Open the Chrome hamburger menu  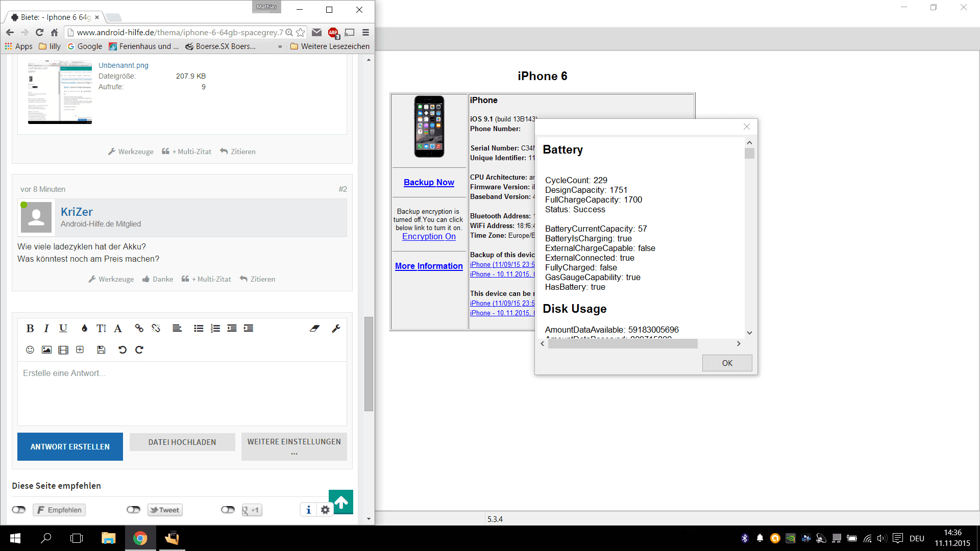pyautogui.click(x=365, y=33)
